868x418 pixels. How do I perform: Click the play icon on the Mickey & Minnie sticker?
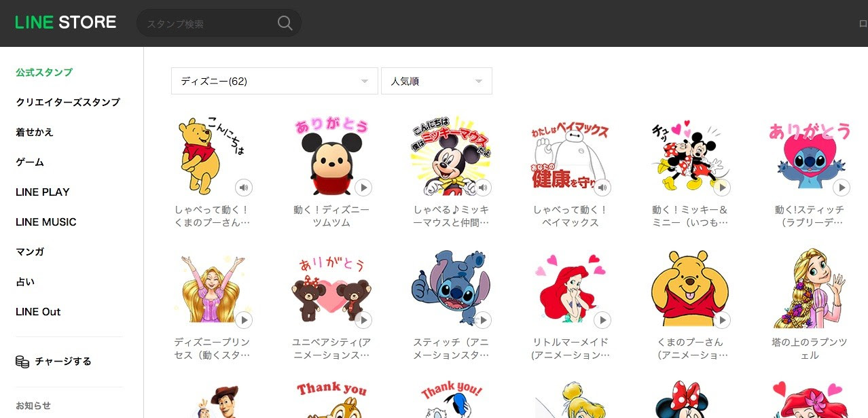click(722, 187)
